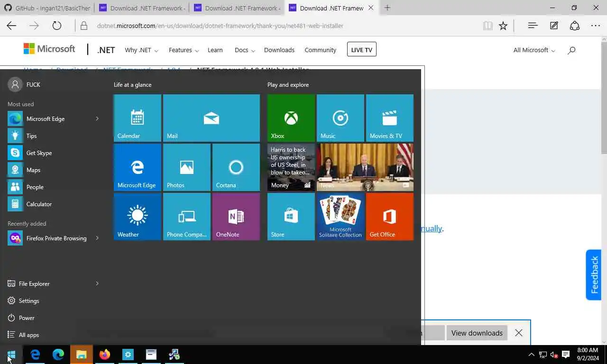Open the Photos tile
The image size is (607, 364).
187,167
